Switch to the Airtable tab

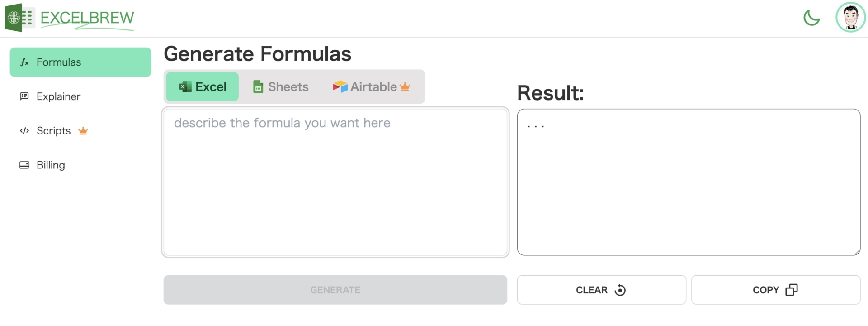pyautogui.click(x=371, y=86)
